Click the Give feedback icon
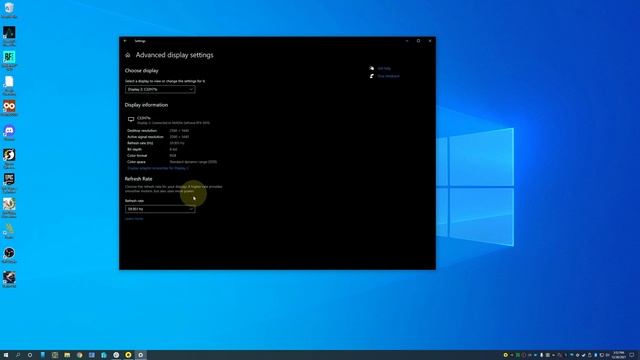Image resolution: width=640 pixels, height=360 pixels. tap(371, 76)
